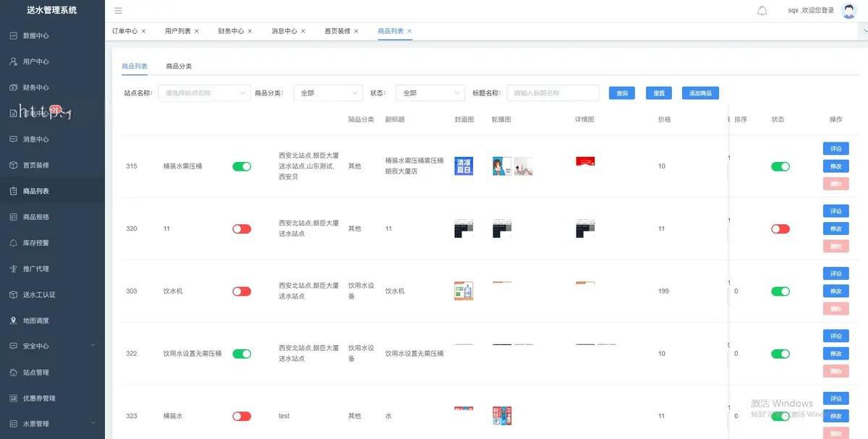Click the "test" station cell in row 323
This screenshot has width=868, height=439.
284,416
